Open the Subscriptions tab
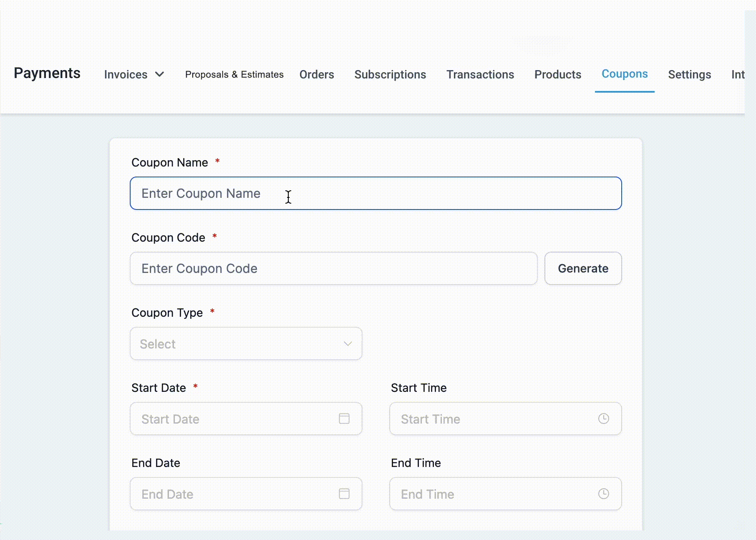The height and width of the screenshot is (540, 756). coord(390,74)
